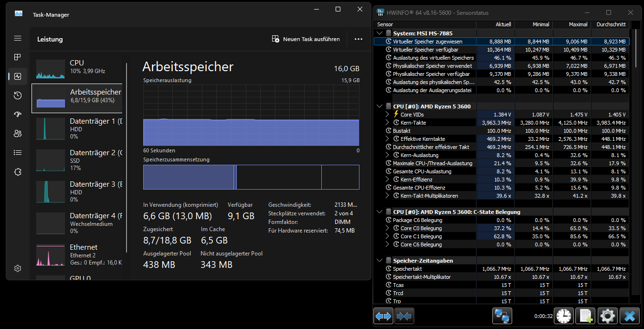
Task: Select Datenträger 3 HDD entry
Action: click(77, 191)
